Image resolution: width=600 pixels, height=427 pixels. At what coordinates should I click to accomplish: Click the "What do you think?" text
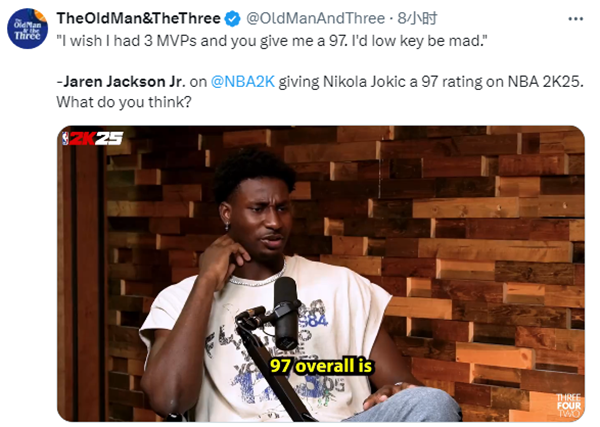click(124, 102)
